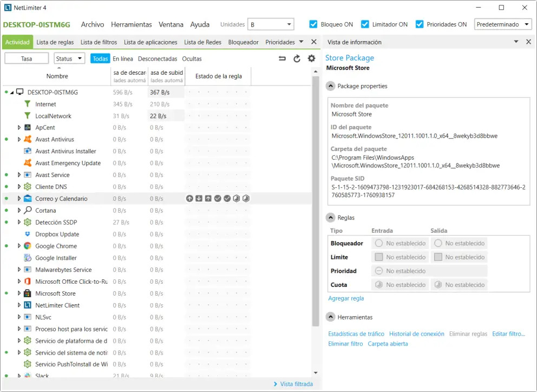
Task: Collapse the Package properties section
Action: [331, 86]
